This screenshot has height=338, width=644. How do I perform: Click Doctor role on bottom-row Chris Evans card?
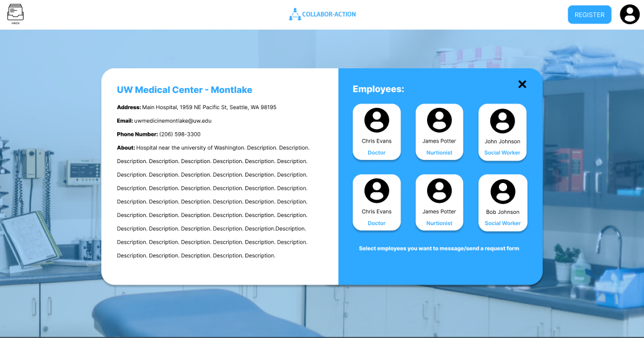(377, 223)
